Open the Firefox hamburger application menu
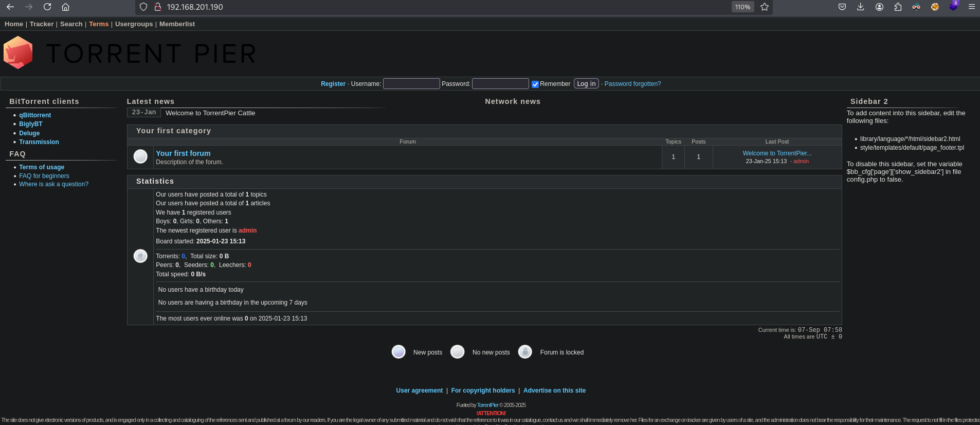980x425 pixels. [x=971, y=7]
